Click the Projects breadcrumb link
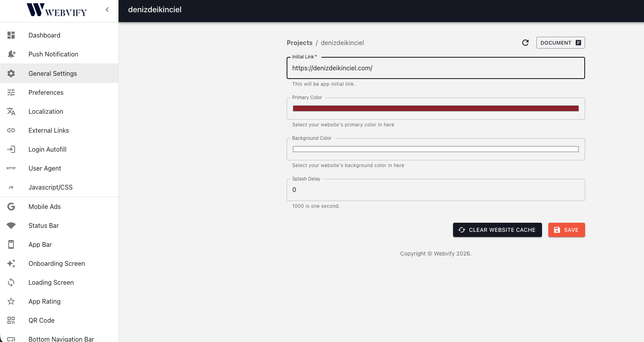The width and height of the screenshot is (644, 342). (x=300, y=43)
